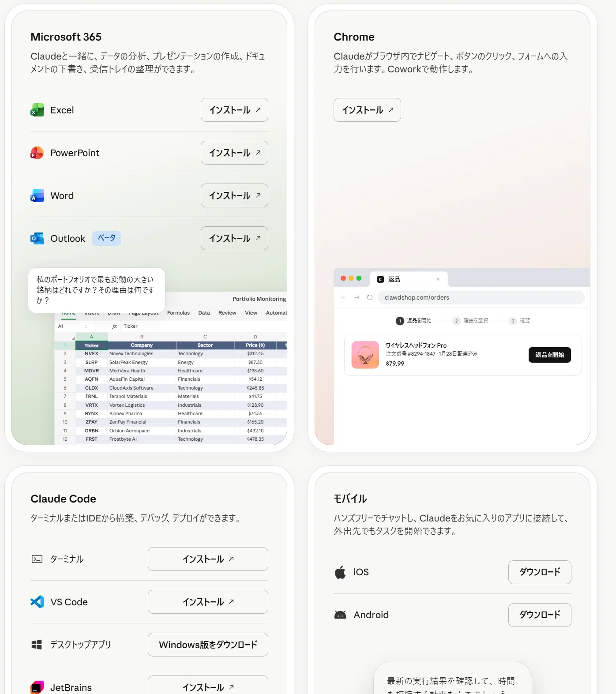The image size is (616, 694).
Task: Select the Sector header cell
Action: point(205,345)
